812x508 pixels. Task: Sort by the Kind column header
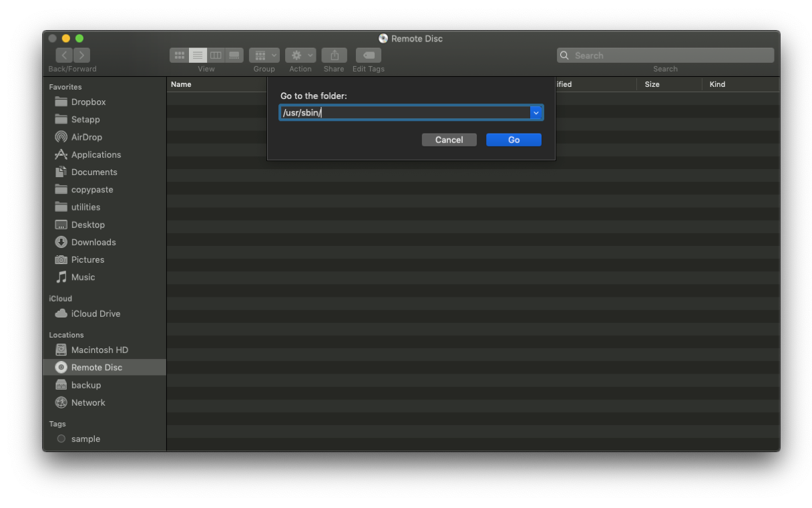(x=718, y=84)
